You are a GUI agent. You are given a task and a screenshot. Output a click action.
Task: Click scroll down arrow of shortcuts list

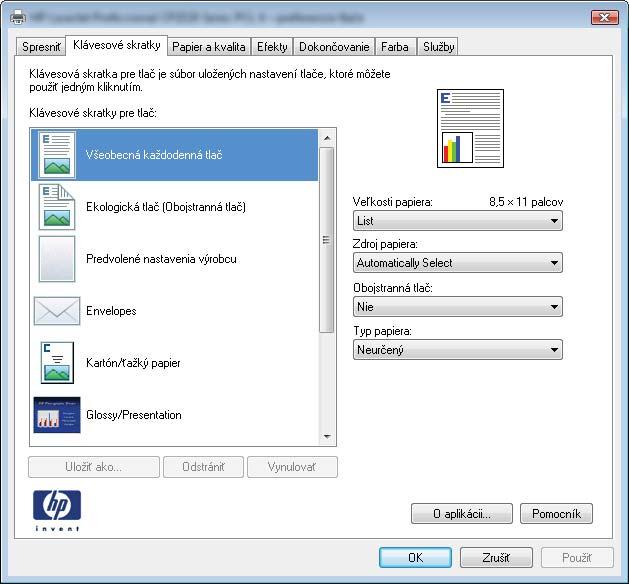coord(327,436)
